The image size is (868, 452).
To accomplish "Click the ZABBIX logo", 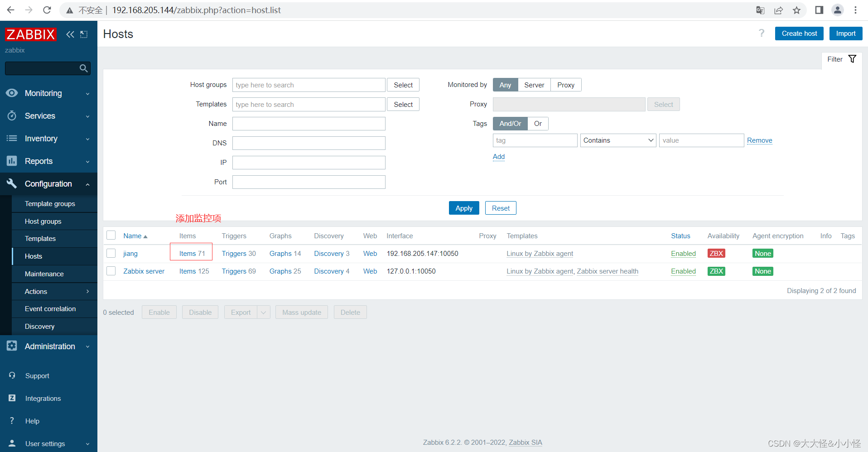I will point(31,34).
